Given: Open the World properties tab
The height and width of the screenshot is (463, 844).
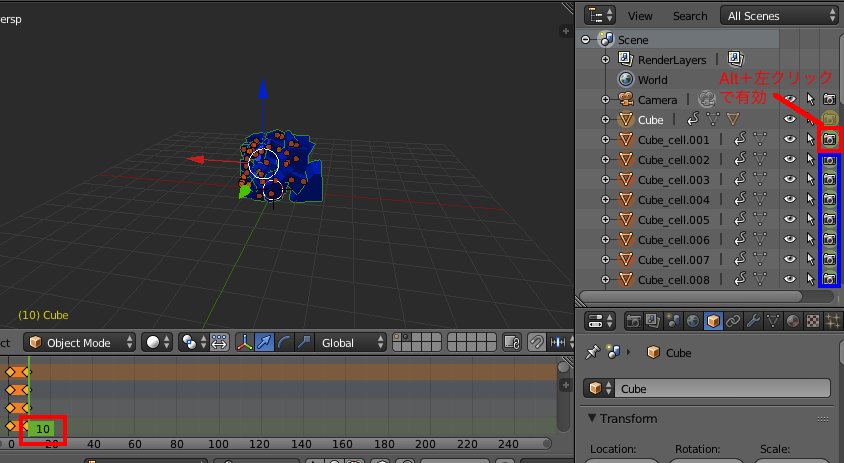Looking at the screenshot, I should pos(693,321).
